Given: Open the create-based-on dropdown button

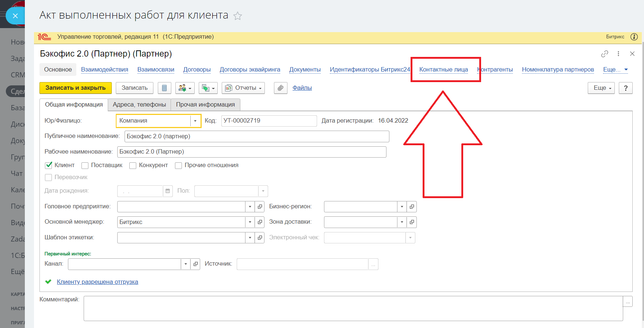Looking at the screenshot, I should point(208,88).
